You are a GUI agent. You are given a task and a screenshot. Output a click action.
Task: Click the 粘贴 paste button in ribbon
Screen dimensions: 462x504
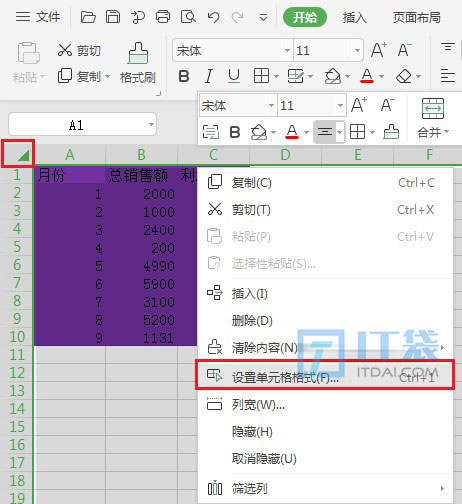pyautogui.click(x=28, y=63)
